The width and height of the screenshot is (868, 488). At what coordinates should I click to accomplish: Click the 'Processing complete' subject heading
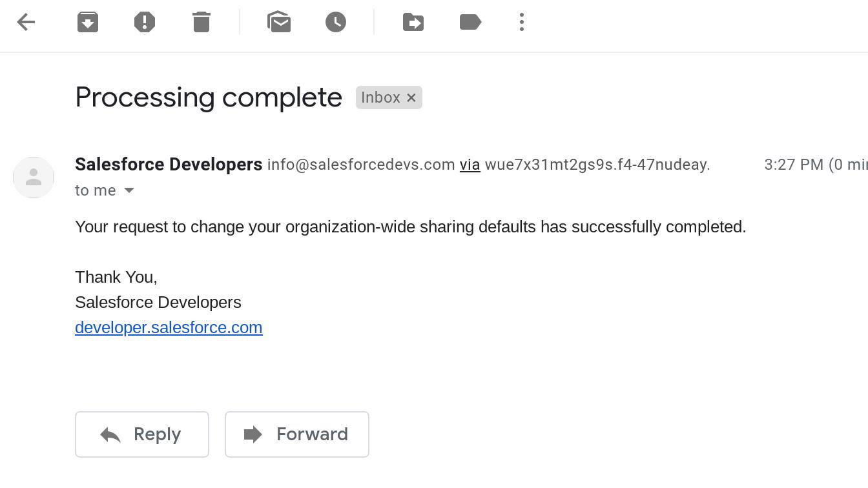coord(209,97)
